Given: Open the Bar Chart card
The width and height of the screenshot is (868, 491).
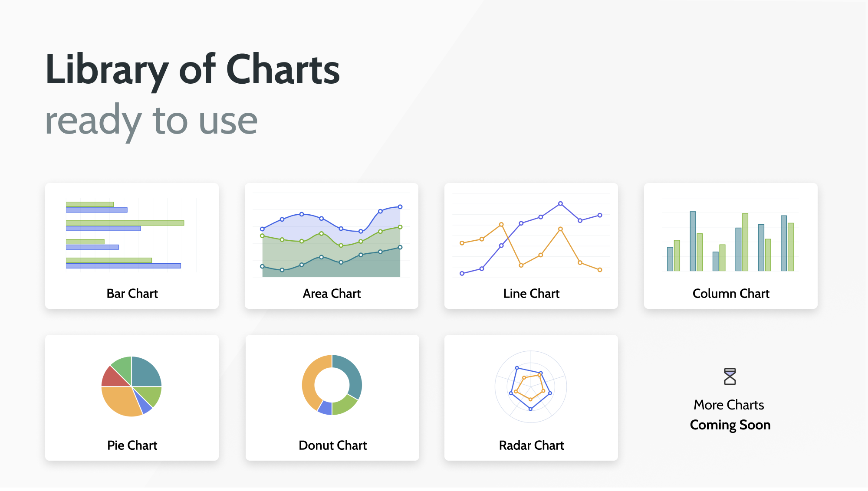Looking at the screenshot, I should click(x=132, y=246).
